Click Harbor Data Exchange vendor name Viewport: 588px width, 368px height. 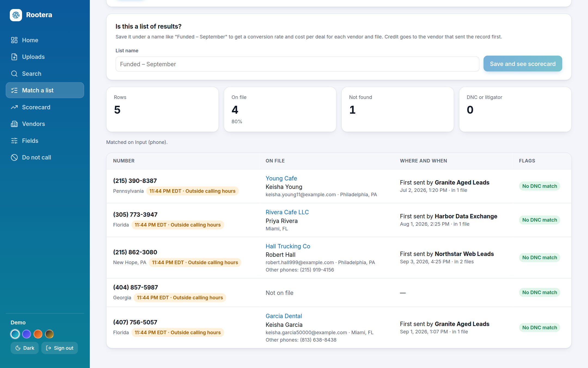coord(466,216)
